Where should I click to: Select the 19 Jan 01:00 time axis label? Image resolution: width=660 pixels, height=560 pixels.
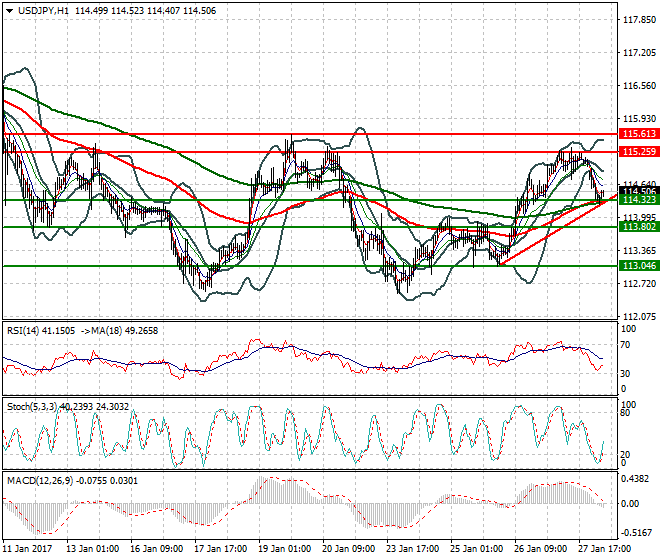pos(285,549)
